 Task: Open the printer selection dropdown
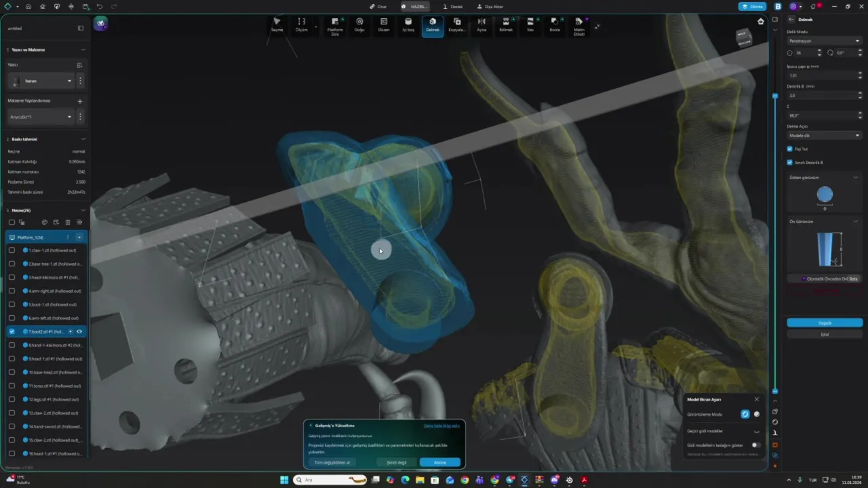41,81
